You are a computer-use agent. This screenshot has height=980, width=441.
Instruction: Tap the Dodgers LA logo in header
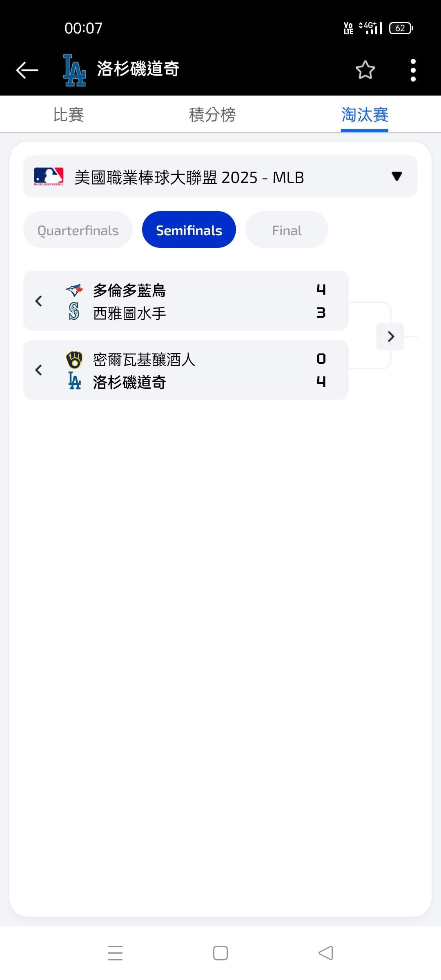click(74, 70)
